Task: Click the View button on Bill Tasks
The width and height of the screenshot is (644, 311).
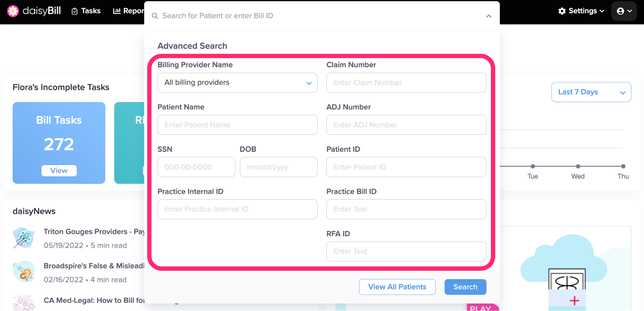Action: (59, 171)
